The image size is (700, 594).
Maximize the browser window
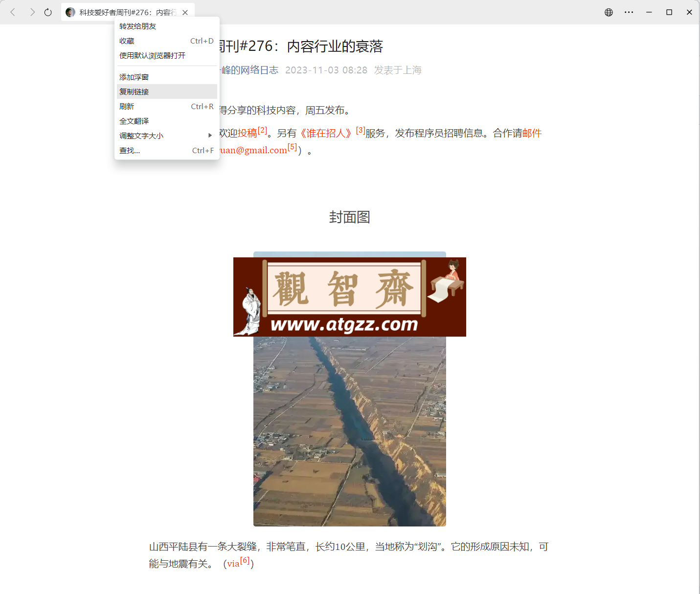click(669, 12)
